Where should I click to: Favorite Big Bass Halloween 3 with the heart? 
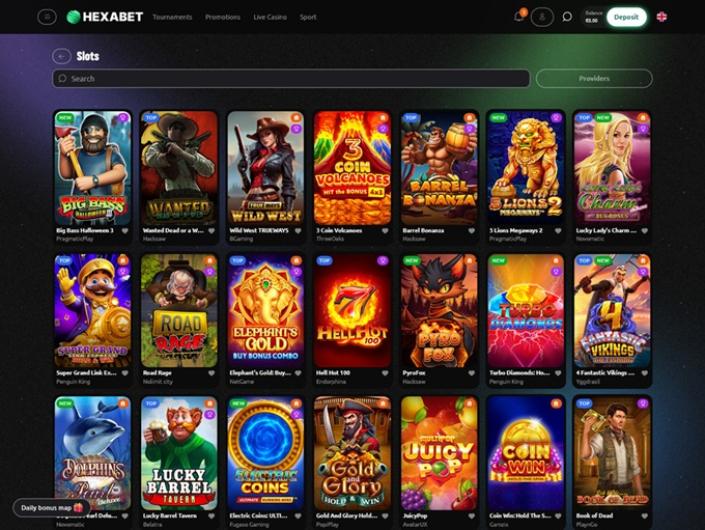point(125,231)
